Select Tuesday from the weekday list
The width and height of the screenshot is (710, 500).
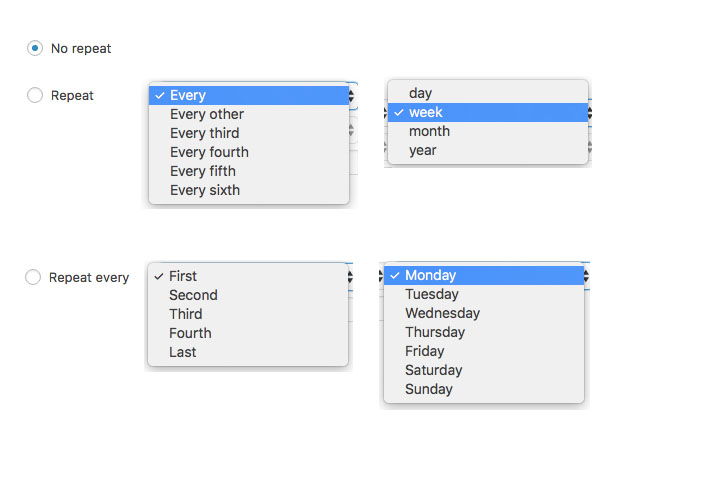click(432, 294)
